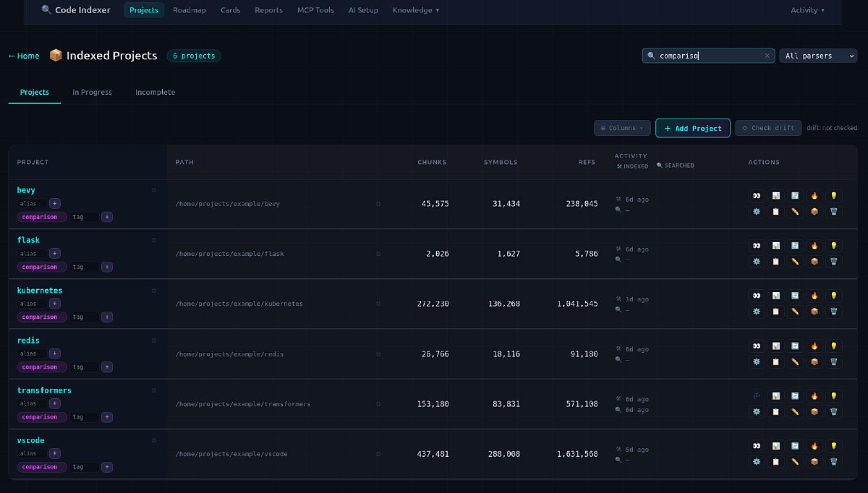The height and width of the screenshot is (493, 868).
Task: Open the Cards nav item
Action: pyautogui.click(x=230, y=10)
